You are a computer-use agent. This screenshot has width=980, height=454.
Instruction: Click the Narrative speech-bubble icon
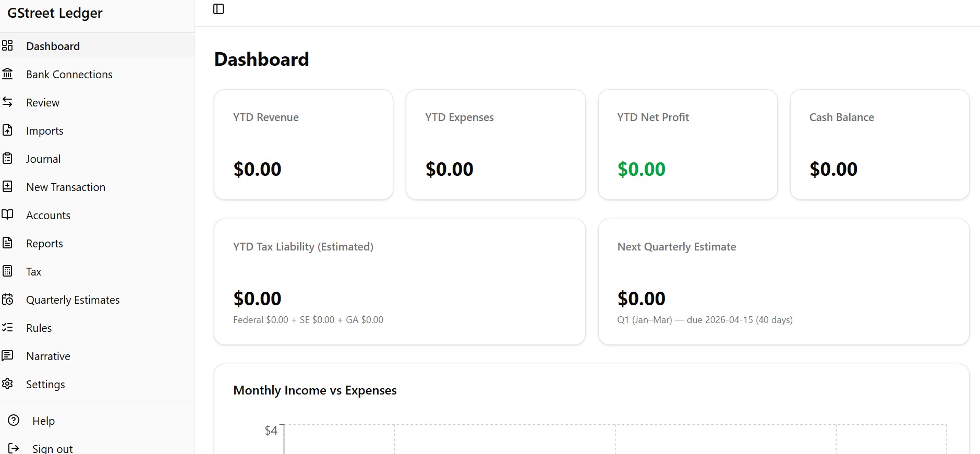click(8, 355)
